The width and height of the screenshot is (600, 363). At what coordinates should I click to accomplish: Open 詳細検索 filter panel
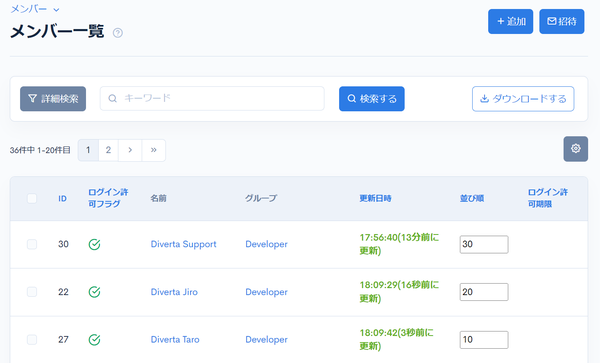[53, 99]
